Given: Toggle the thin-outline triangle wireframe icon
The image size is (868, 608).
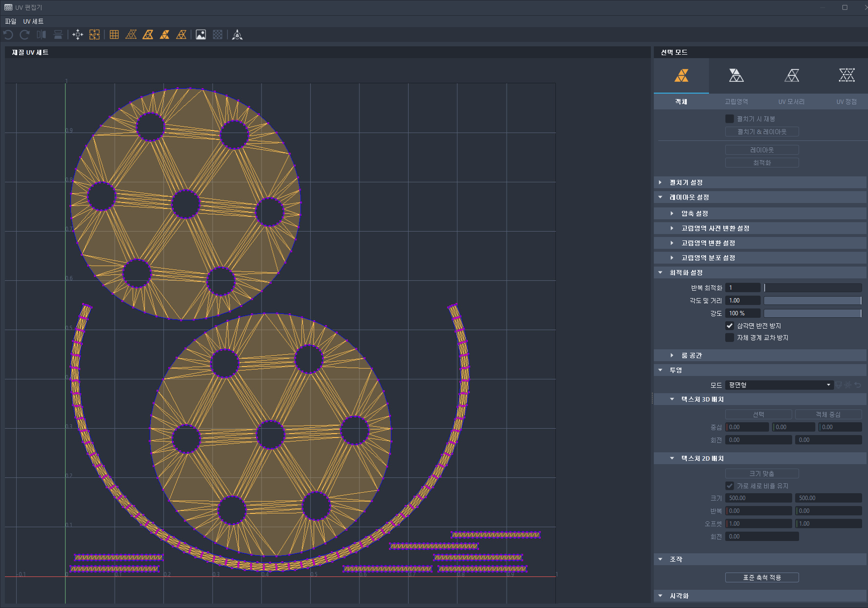Looking at the screenshot, I should click(x=181, y=34).
